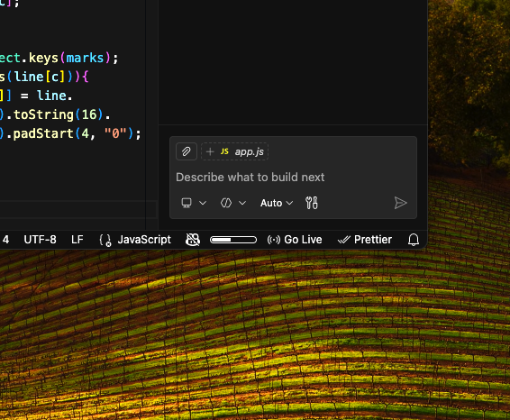Click the plus icon in the app.js chip
The width and height of the screenshot is (510, 420).
click(x=210, y=151)
